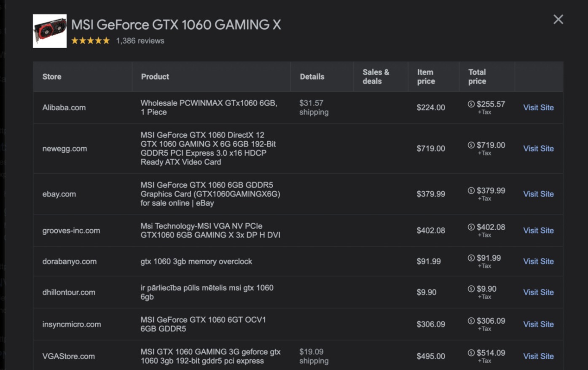Select the dhillontour.com store name
Screen dimensions: 588x370
pyautogui.click(x=69, y=292)
